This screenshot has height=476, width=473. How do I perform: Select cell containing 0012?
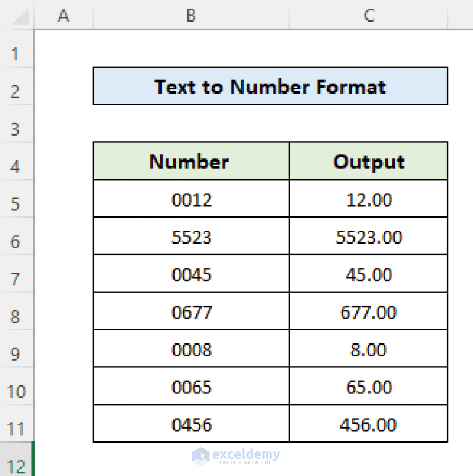tap(191, 199)
